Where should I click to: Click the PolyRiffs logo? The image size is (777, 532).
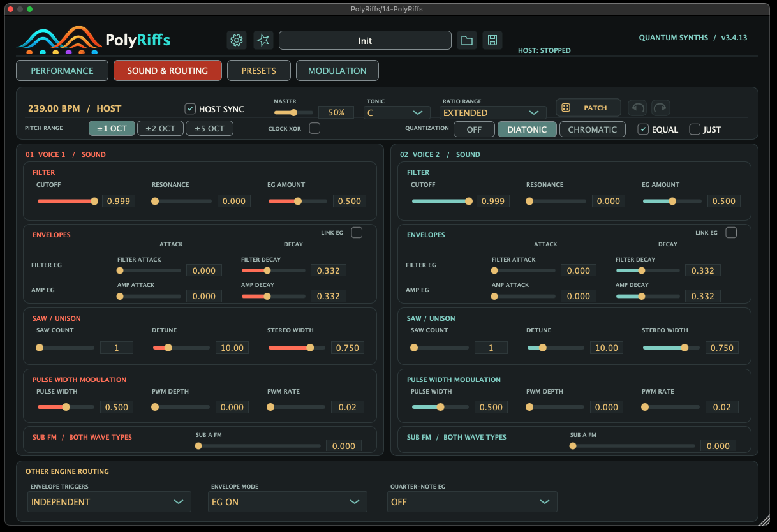click(x=94, y=40)
